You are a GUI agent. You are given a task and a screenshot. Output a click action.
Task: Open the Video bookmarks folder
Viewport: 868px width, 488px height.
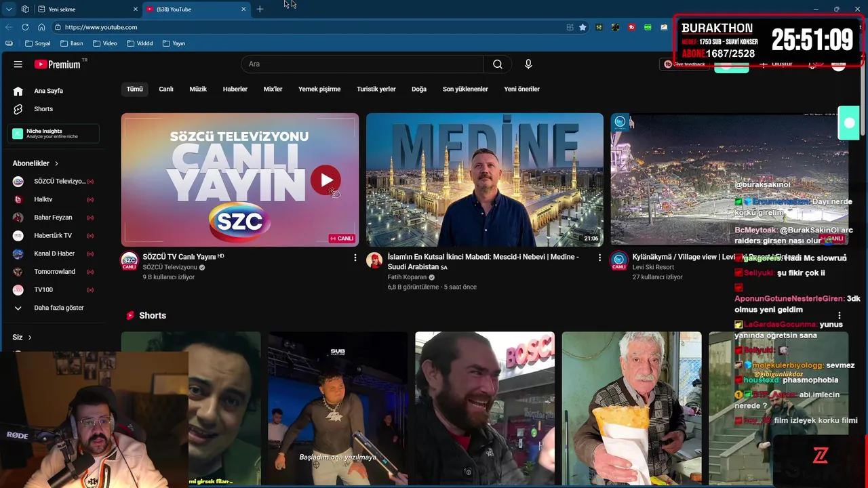point(105,43)
